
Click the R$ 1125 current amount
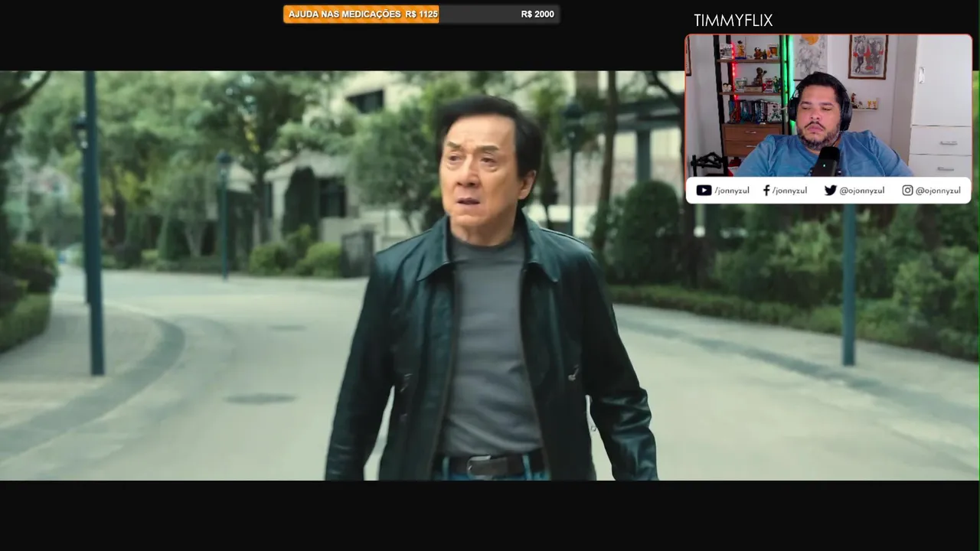(422, 14)
